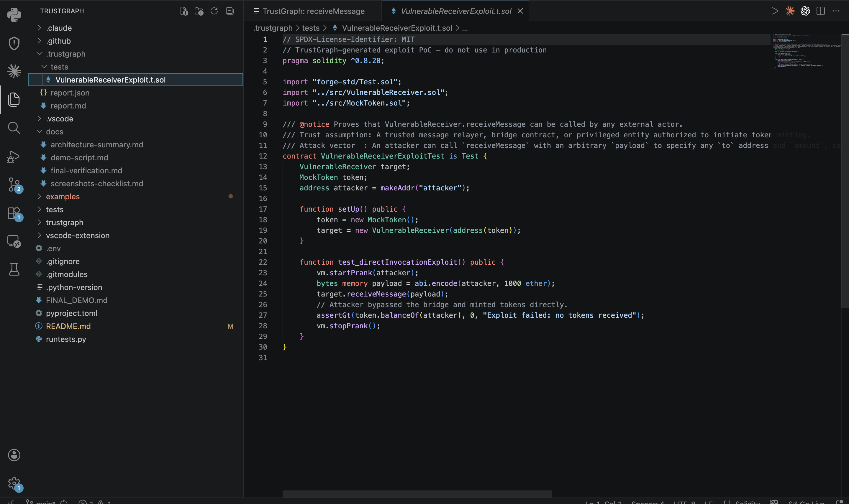Image resolution: width=849 pixels, height=504 pixels.
Task: Create a new folder in TRUSTGRAPH explorer
Action: 199,11
